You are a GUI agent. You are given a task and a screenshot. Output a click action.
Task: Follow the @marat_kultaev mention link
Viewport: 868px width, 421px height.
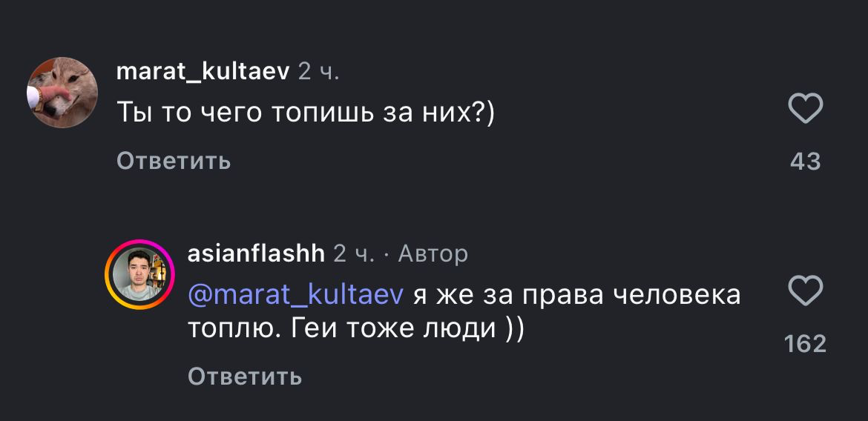296,294
